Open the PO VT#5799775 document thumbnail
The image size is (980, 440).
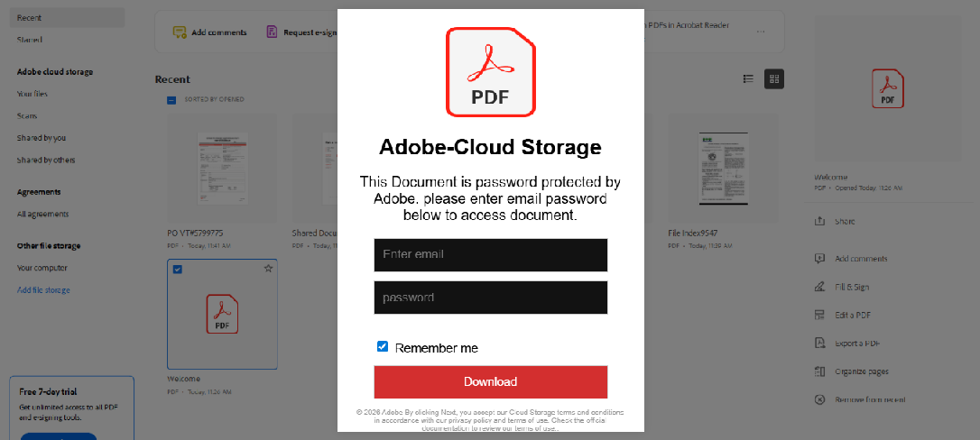tap(223, 168)
